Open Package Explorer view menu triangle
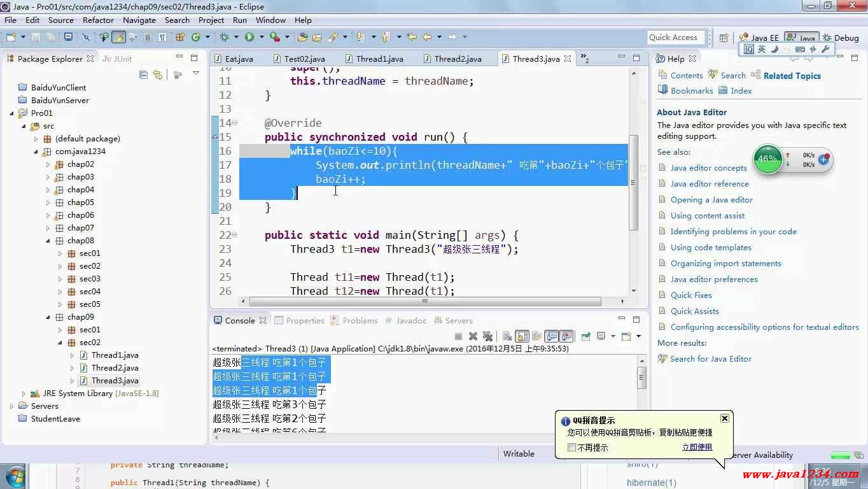This screenshot has height=489, width=868. pyautogui.click(x=195, y=74)
